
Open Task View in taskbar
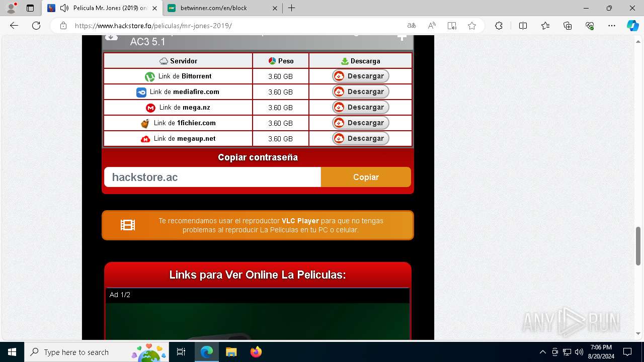181,352
